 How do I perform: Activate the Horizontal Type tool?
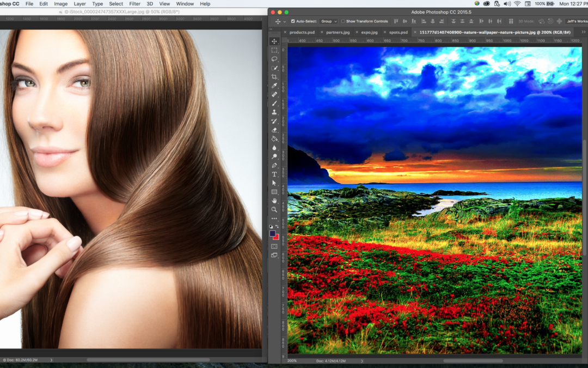pyautogui.click(x=274, y=174)
